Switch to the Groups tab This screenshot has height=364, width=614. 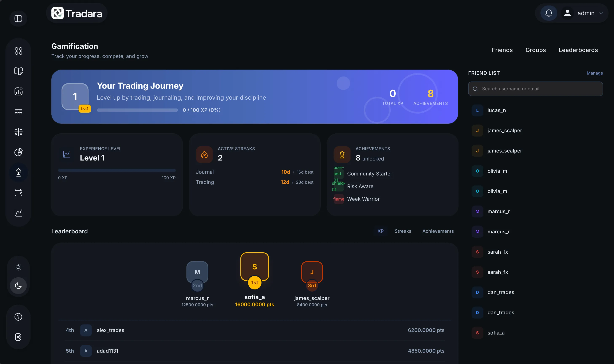[535, 50]
